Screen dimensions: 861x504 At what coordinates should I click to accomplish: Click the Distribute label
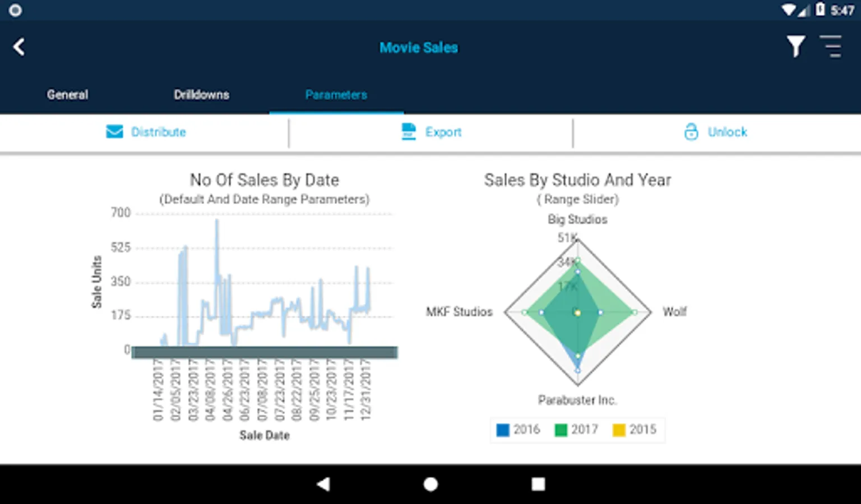(x=159, y=132)
